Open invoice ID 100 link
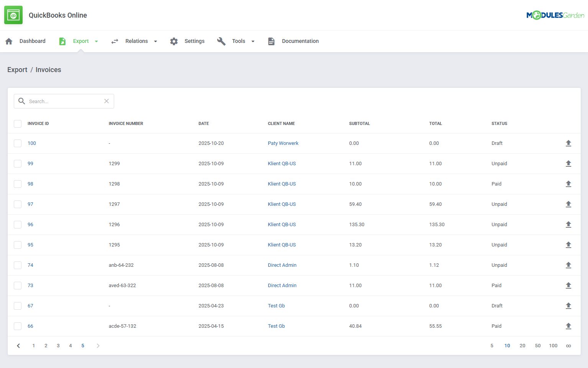 (x=32, y=143)
